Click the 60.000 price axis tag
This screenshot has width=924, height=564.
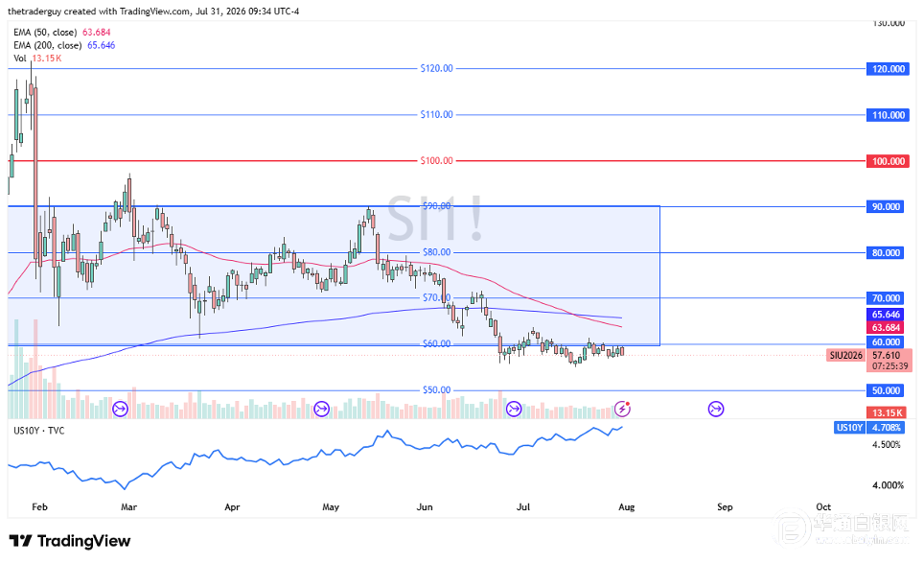click(x=885, y=342)
